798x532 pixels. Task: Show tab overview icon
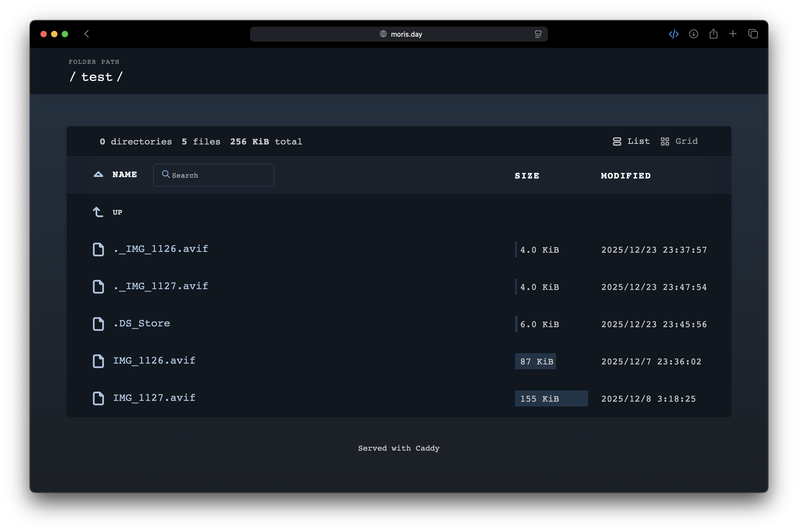click(x=753, y=34)
